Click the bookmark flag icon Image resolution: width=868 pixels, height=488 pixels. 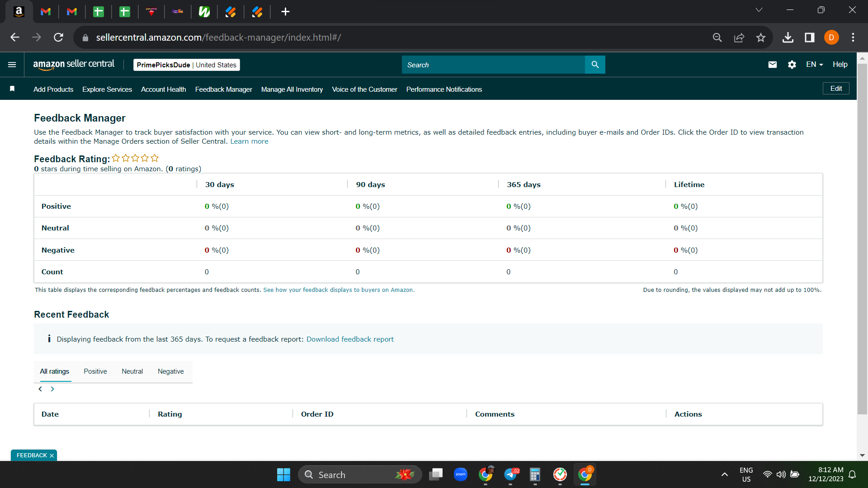(12, 89)
